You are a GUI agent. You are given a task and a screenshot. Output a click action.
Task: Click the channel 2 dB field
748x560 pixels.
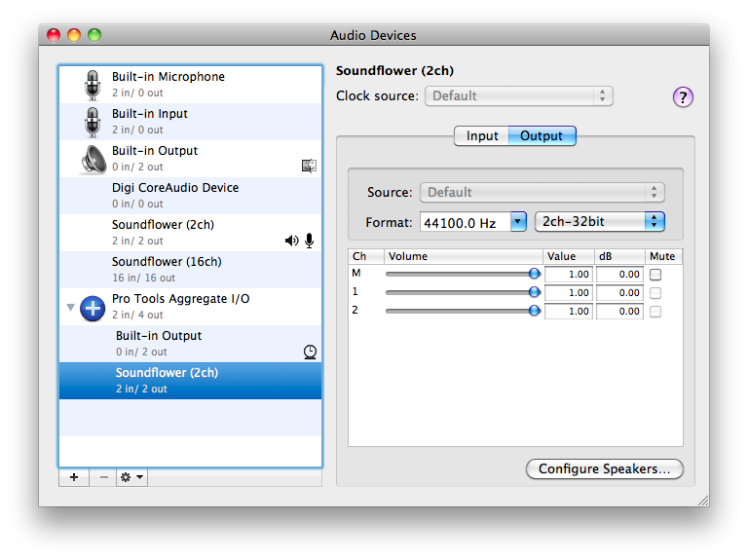coord(619,312)
